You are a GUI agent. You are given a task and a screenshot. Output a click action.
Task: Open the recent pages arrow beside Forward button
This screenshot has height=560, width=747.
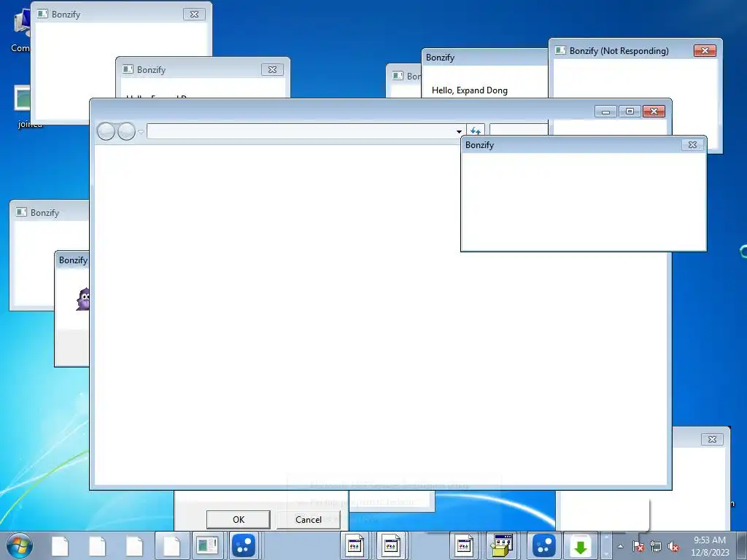click(141, 131)
